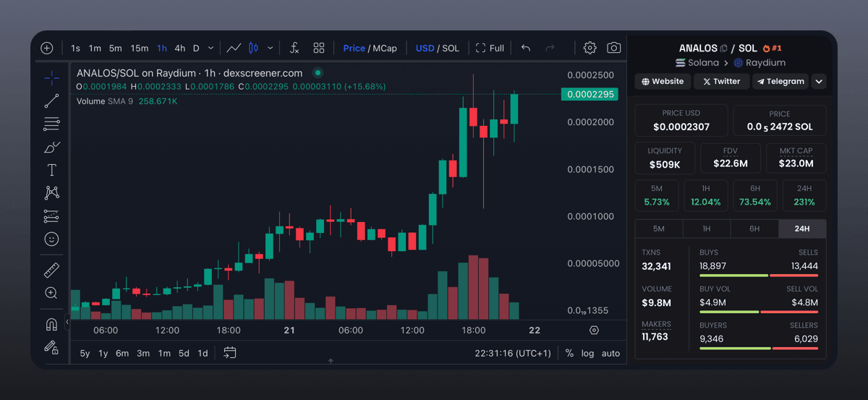This screenshot has width=868, height=400.
Task: Select the Text annotation tool
Action: point(51,170)
